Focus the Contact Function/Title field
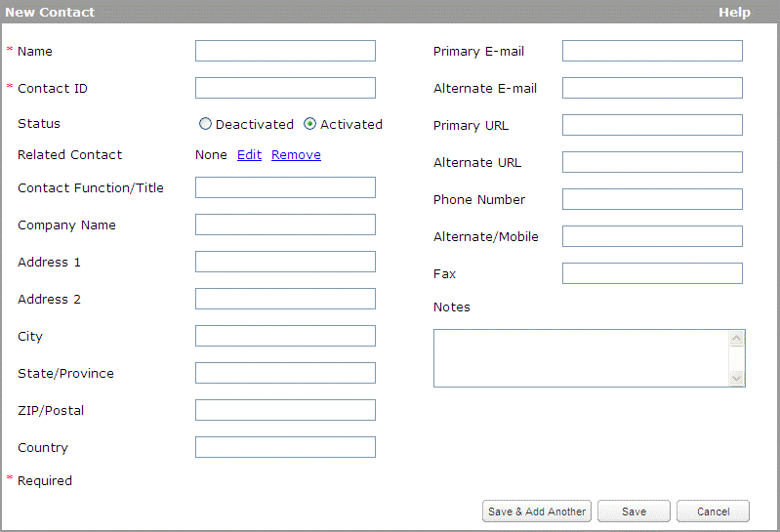This screenshot has width=780, height=532. (285, 187)
